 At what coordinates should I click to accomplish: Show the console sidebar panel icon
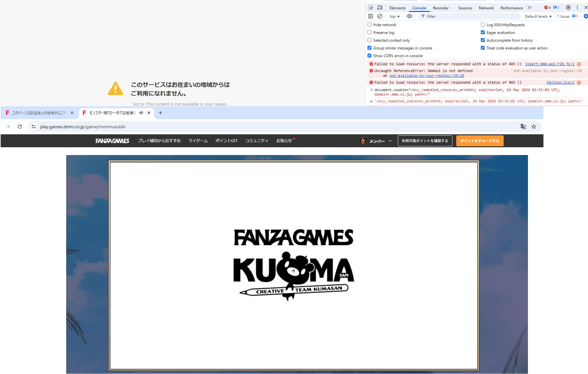tap(371, 16)
